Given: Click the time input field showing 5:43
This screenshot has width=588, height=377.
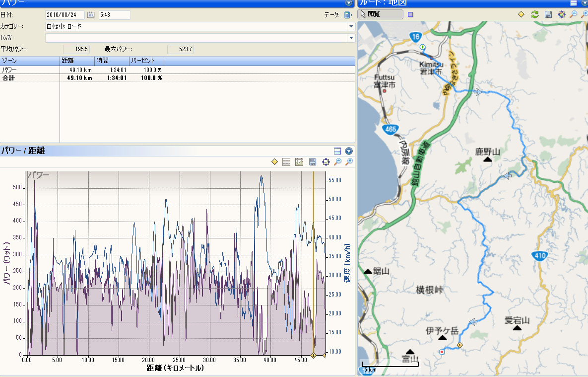Looking at the screenshot, I should [x=115, y=14].
